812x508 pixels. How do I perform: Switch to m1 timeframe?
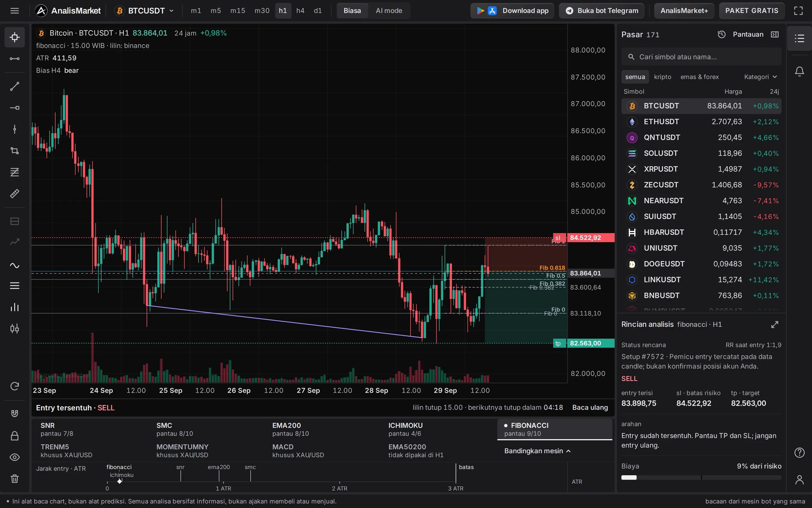click(196, 11)
